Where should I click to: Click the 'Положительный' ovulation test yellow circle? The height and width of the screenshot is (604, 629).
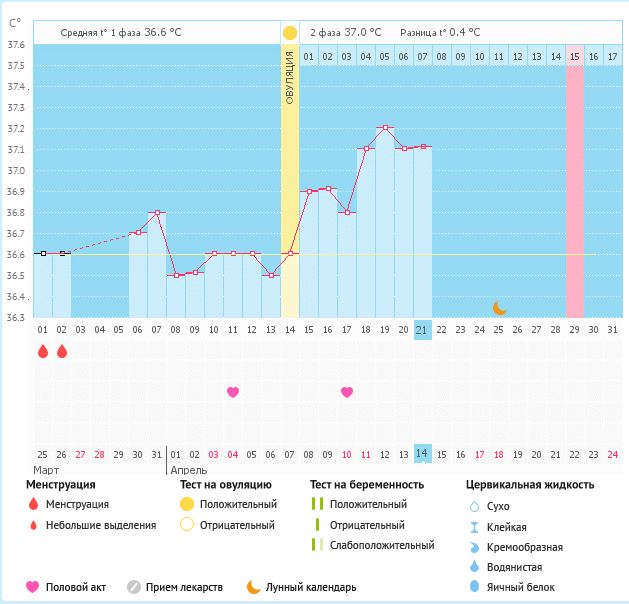click(186, 505)
